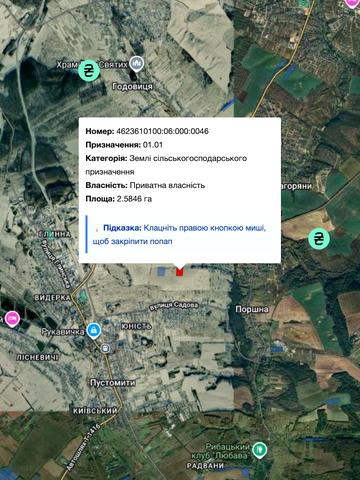Viewport: 360px width, 480px height.
Task: Click the Підказка hint text
Action: 179,235
